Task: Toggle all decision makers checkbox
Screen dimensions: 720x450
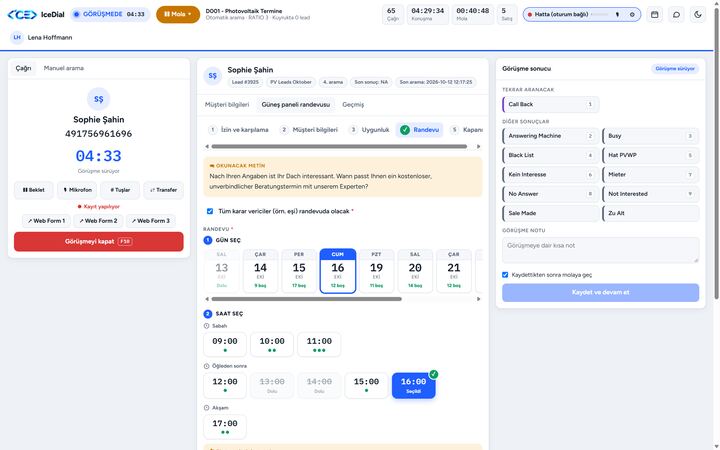Action: [x=210, y=211]
